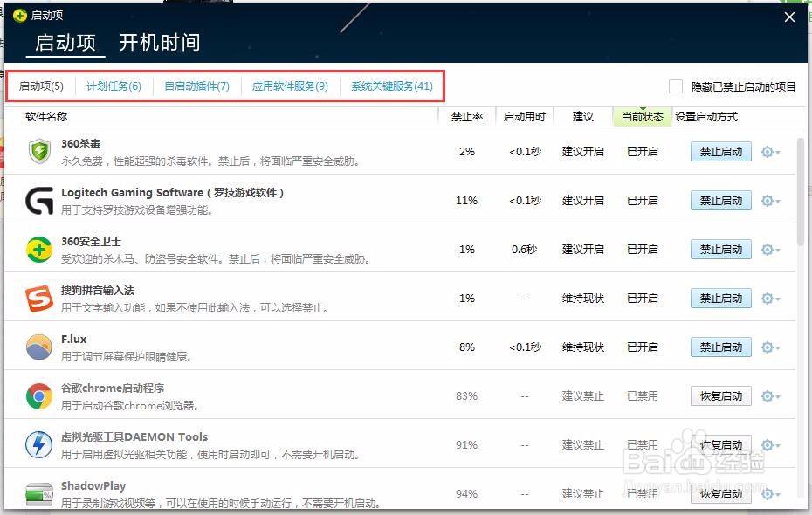Click the Logitech Gaming Software G icon
812x515 pixels.
tap(39, 200)
